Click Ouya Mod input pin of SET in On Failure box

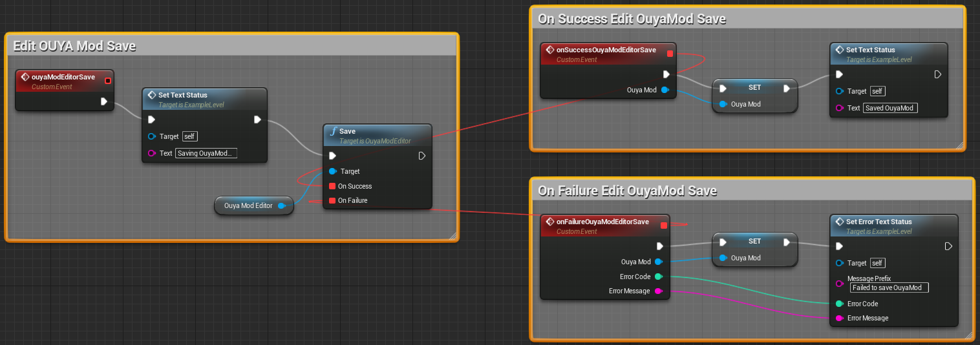723,258
